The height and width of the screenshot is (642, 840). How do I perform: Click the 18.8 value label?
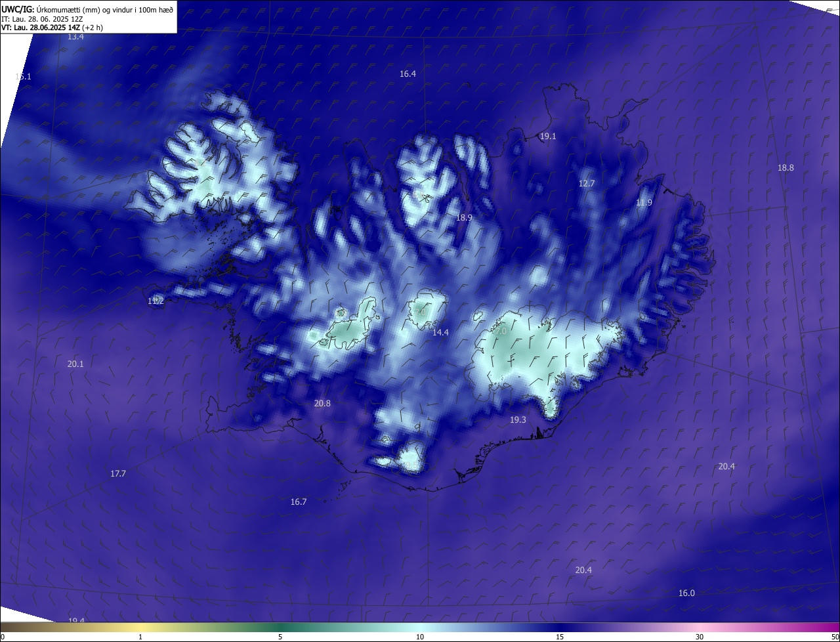(786, 168)
